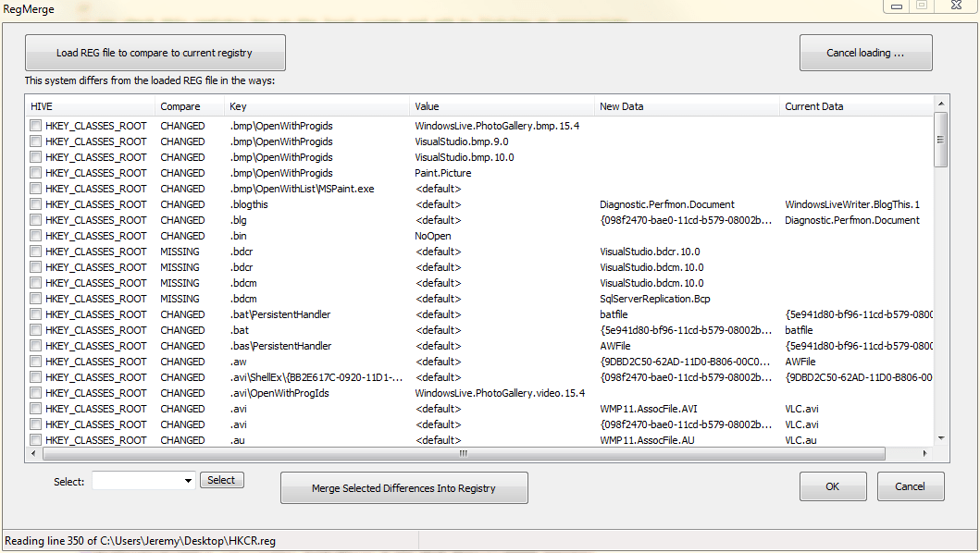Click the Cancel loading button
The image size is (980, 553).
865,52
